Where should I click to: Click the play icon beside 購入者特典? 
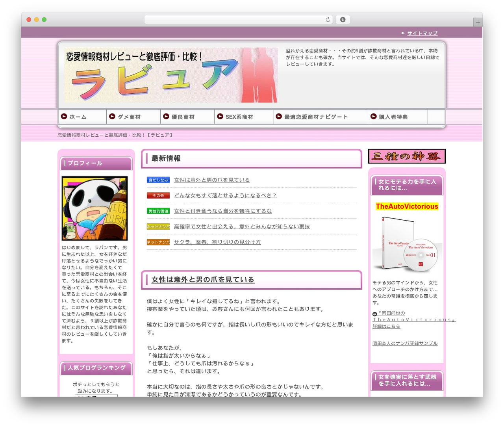click(374, 116)
